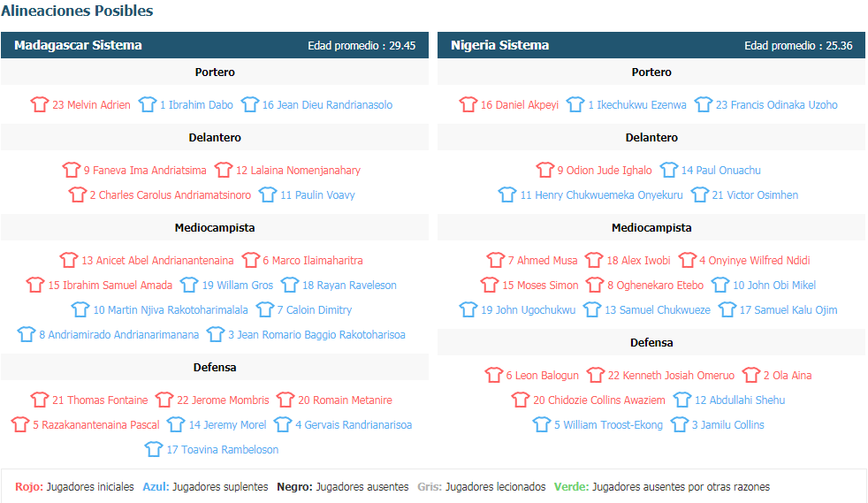Click blue jersey icon next to Toavina Rambeloson

pos(155,449)
